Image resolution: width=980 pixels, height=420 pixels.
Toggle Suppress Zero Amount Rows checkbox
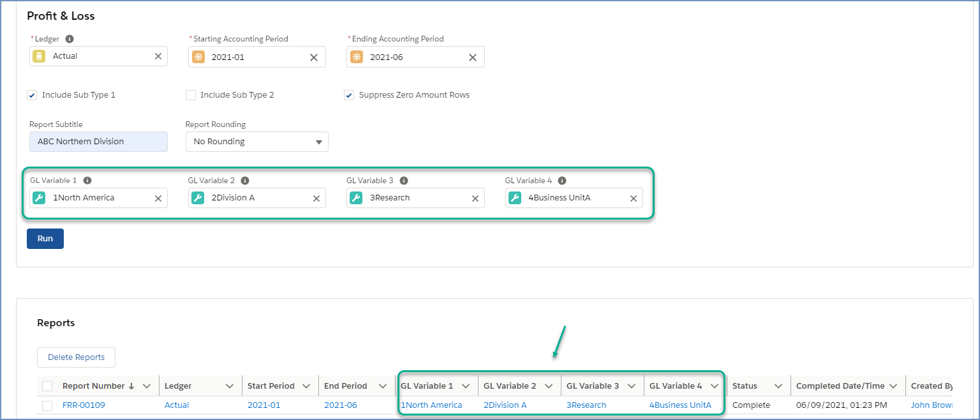(349, 95)
